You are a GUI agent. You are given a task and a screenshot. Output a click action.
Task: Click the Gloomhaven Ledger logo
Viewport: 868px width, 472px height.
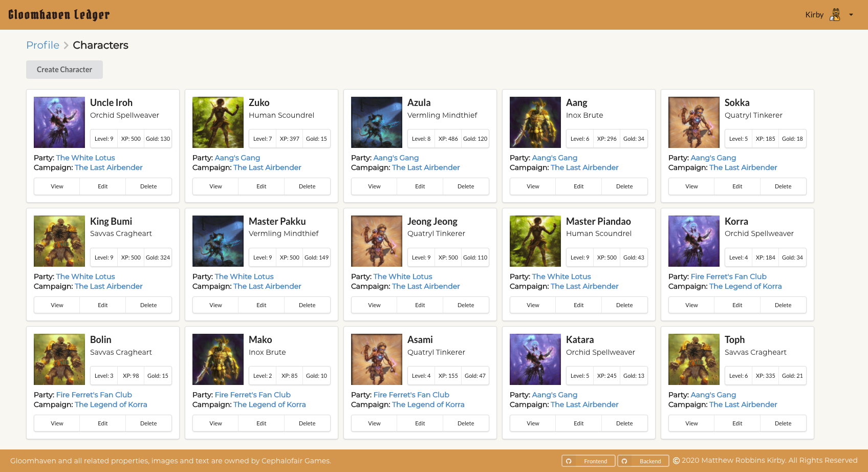59,14
